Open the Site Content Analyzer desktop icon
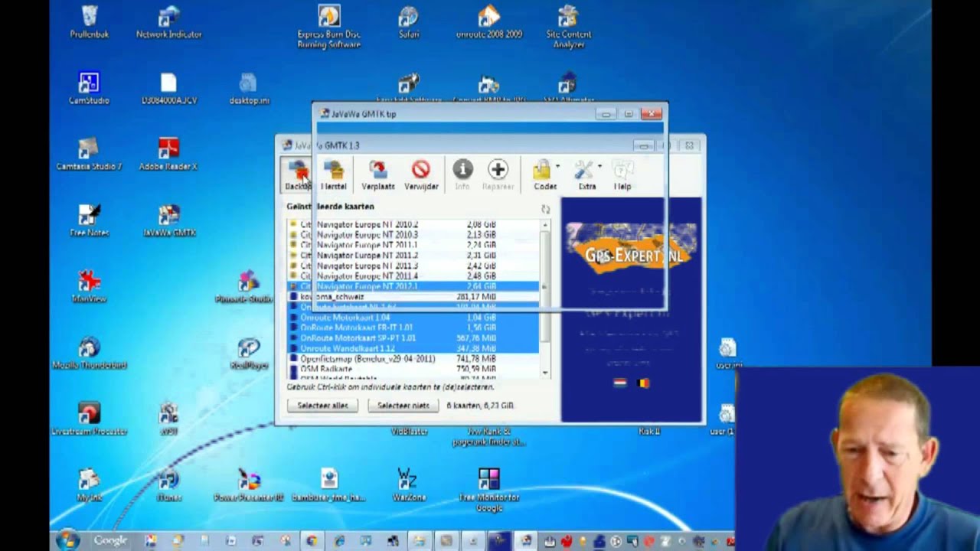 pyautogui.click(x=568, y=27)
